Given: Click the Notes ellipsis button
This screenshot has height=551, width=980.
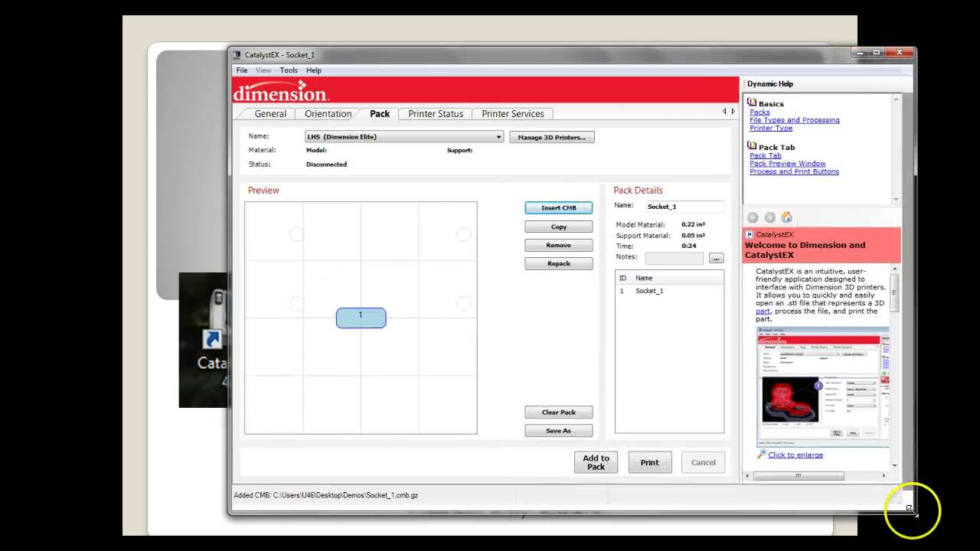Looking at the screenshot, I should coord(716,258).
